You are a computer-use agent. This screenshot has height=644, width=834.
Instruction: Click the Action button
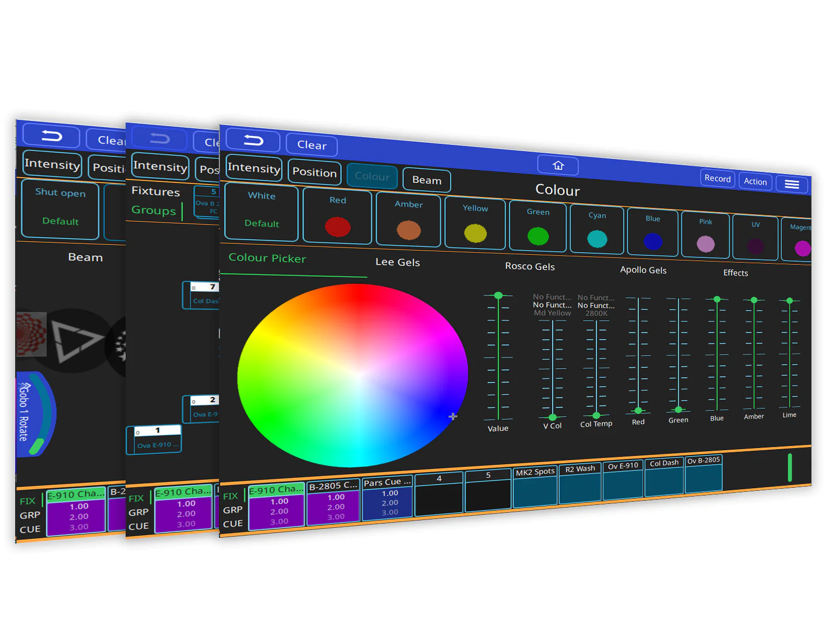tap(755, 181)
